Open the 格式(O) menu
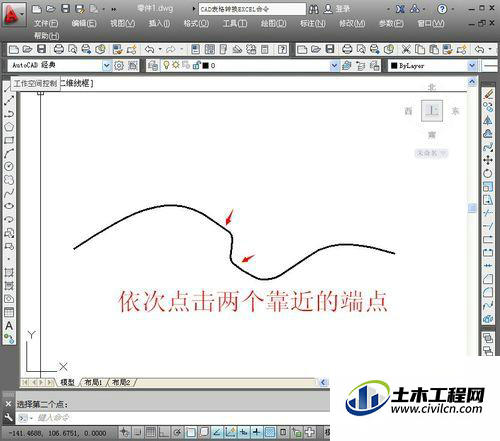 pos(196,23)
